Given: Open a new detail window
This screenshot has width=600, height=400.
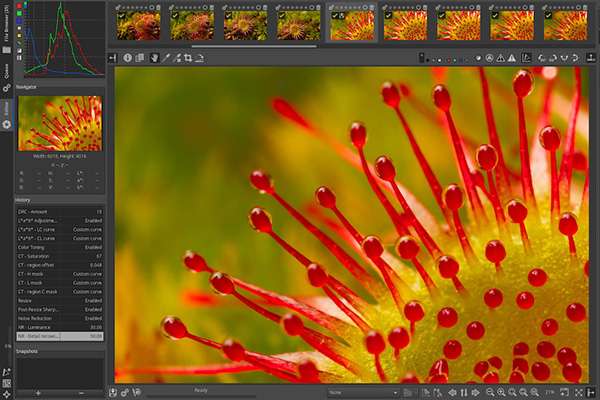Looking at the screenshot, I should (x=564, y=393).
